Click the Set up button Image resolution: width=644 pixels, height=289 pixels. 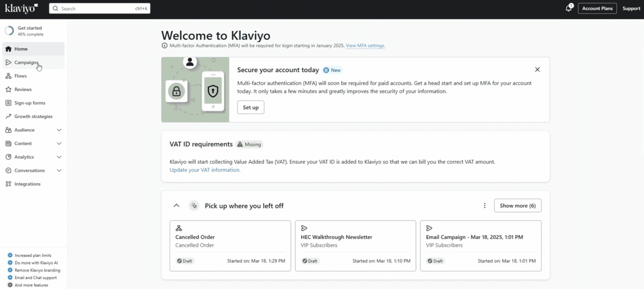coord(250,107)
